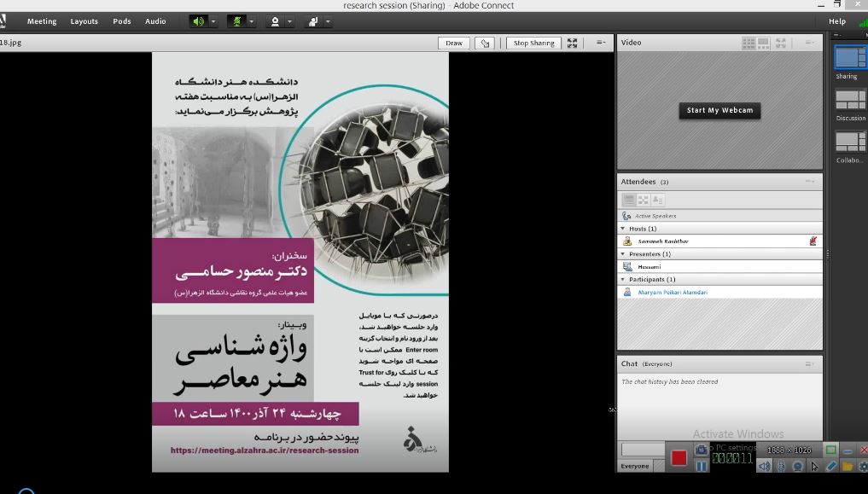
Task: Open recordings folder from recorder bar
Action: tap(847, 466)
